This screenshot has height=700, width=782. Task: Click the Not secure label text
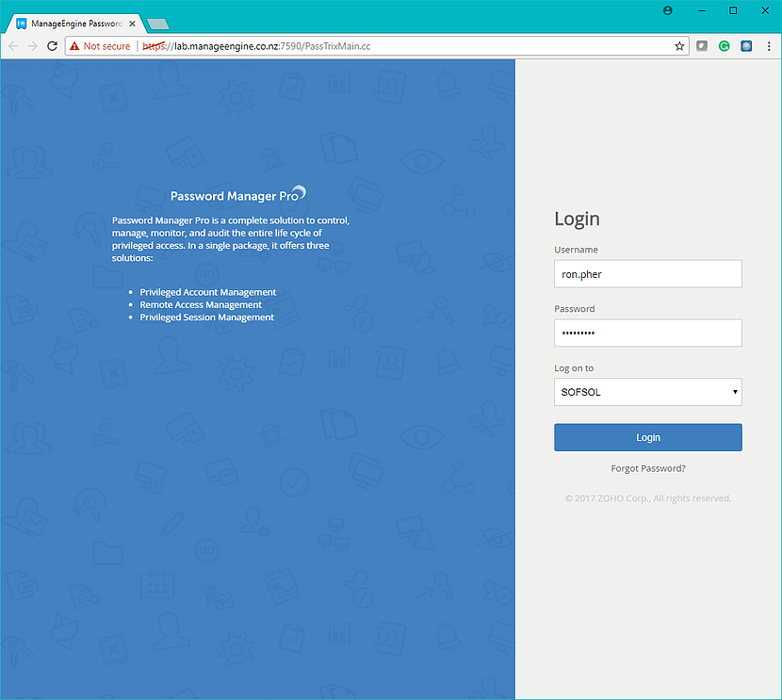tap(106, 46)
